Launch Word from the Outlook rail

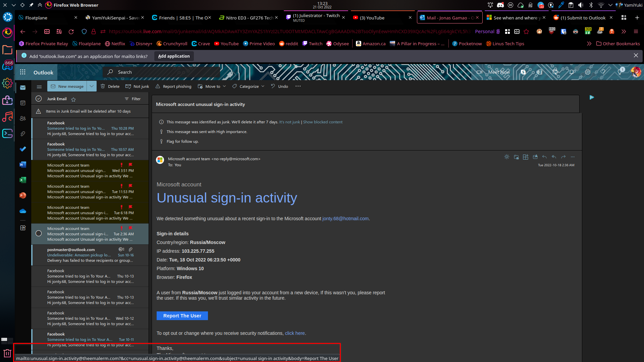click(23, 165)
